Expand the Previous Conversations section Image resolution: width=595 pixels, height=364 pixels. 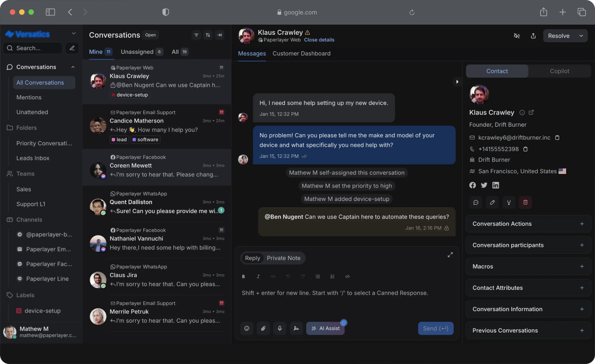coord(528,331)
